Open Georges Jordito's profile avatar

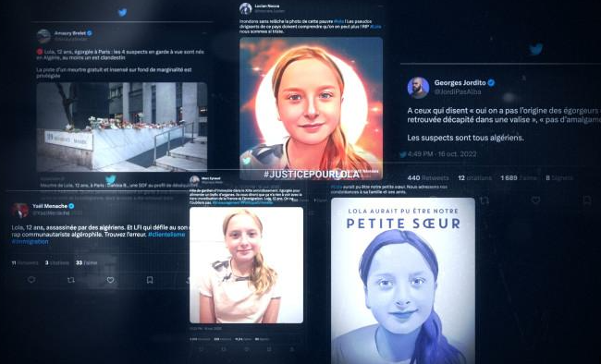(418, 88)
